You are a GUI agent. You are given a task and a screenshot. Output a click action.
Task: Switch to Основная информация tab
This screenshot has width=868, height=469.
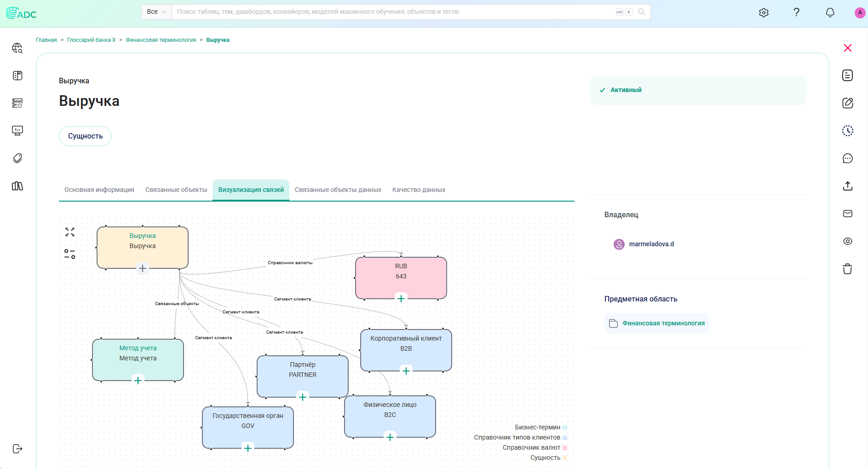[99, 190]
